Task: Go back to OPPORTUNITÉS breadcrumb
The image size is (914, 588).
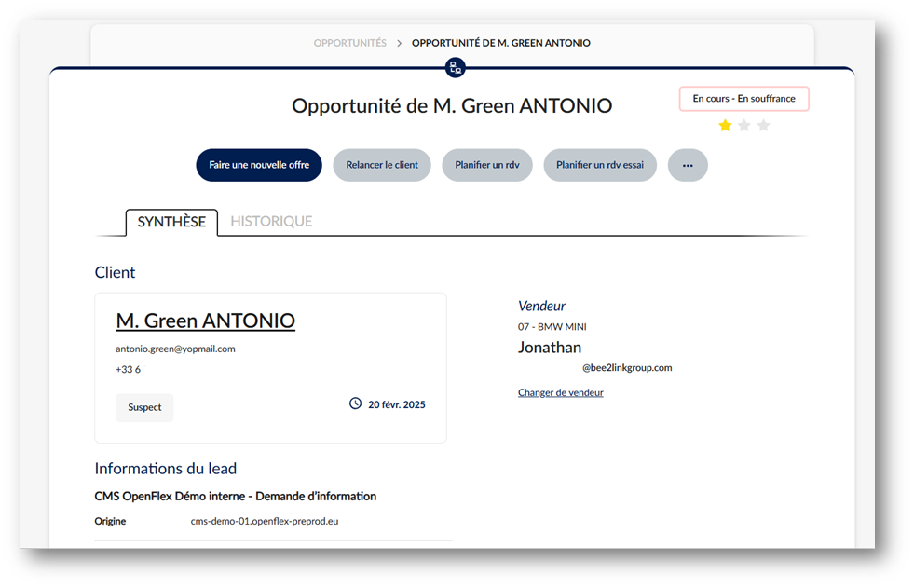Action: 349,43
